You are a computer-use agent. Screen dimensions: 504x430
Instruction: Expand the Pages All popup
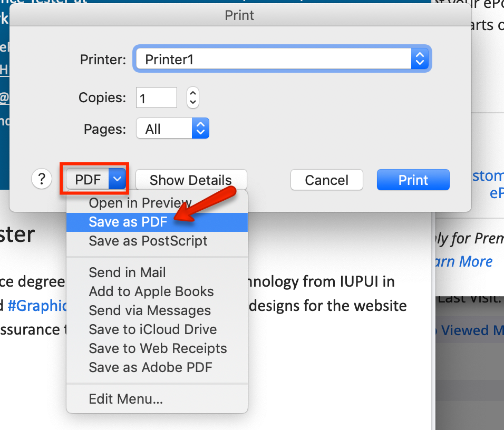[x=172, y=129]
